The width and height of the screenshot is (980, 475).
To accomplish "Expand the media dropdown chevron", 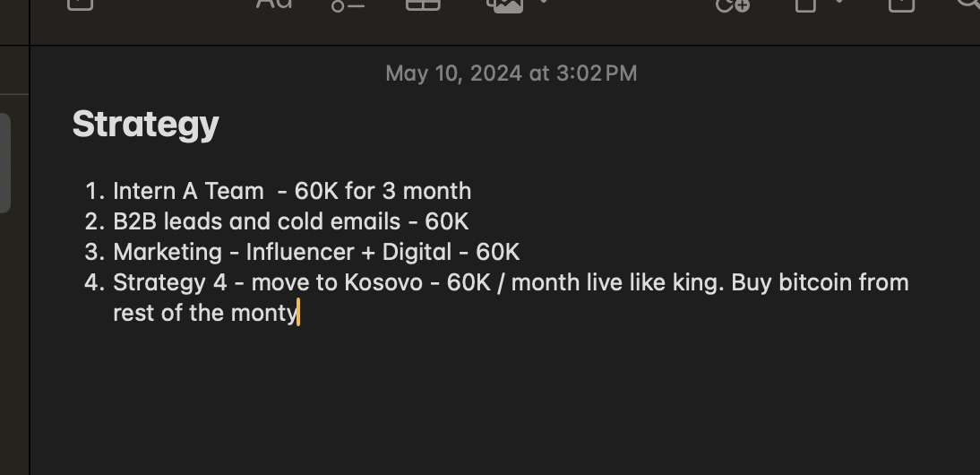I will [544, 3].
